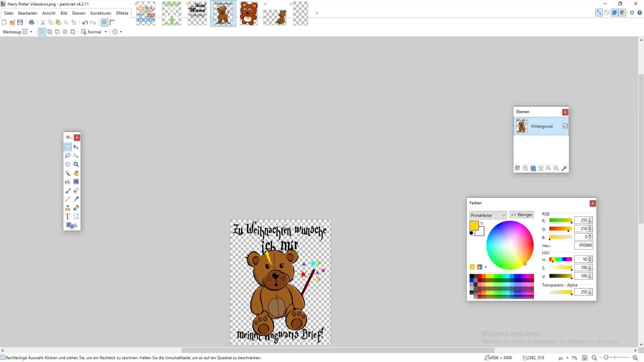Toggle pixel grid display
This screenshot has height=362, width=644.
(104, 22)
